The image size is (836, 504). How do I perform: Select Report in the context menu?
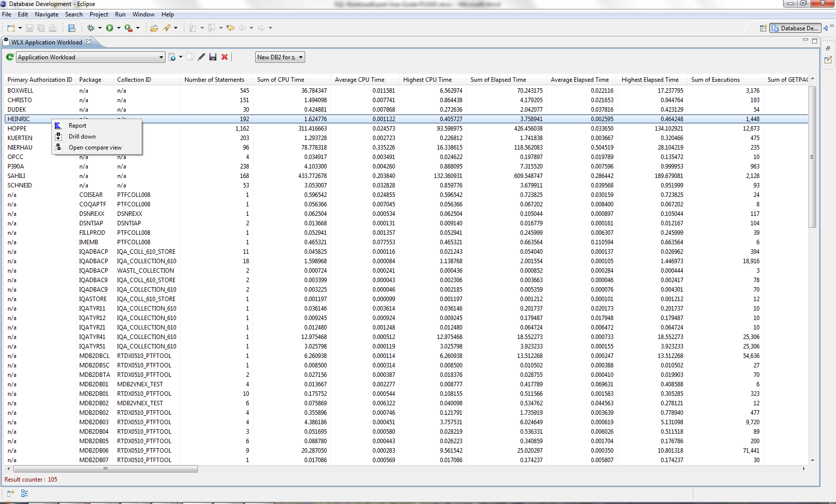(x=77, y=126)
